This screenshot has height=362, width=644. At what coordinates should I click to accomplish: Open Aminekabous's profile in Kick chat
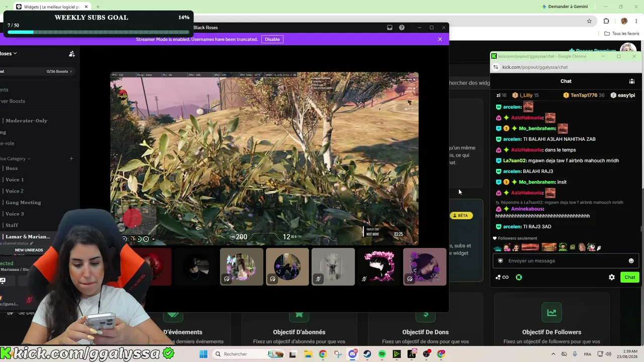527,209
